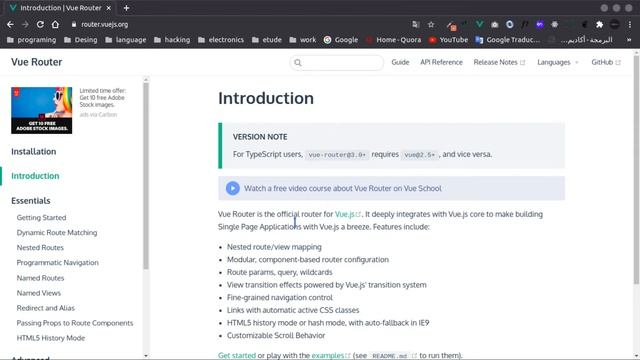Click the browser forward arrow
Image resolution: width=640 pixels, height=360 pixels.
(x=25, y=24)
